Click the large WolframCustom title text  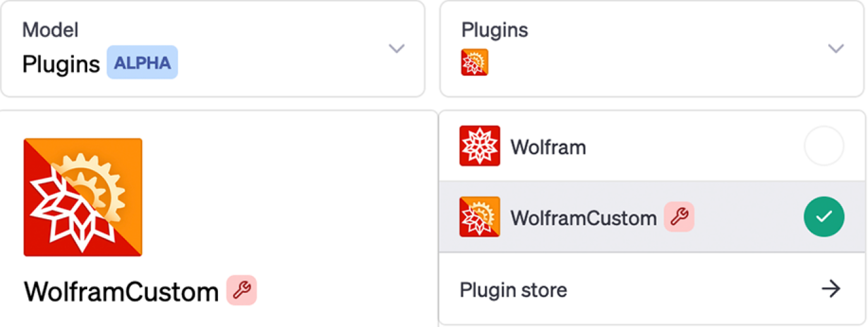coord(121,291)
